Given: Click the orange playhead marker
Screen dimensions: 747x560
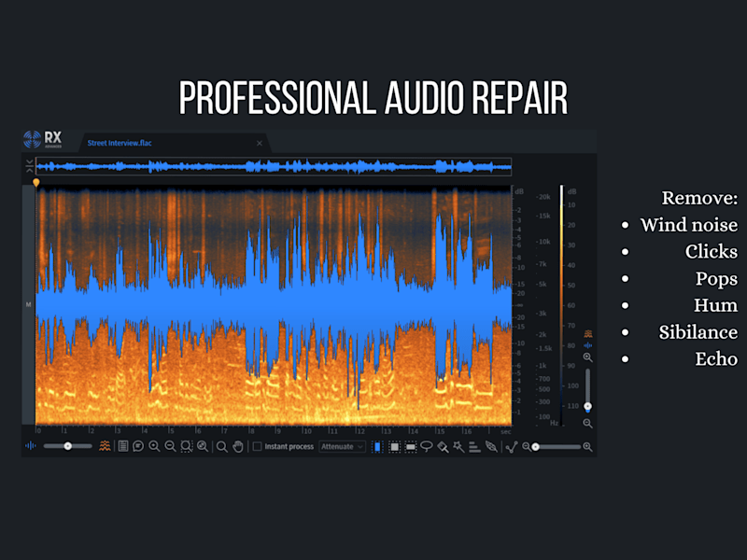Looking at the screenshot, I should (x=36, y=182).
